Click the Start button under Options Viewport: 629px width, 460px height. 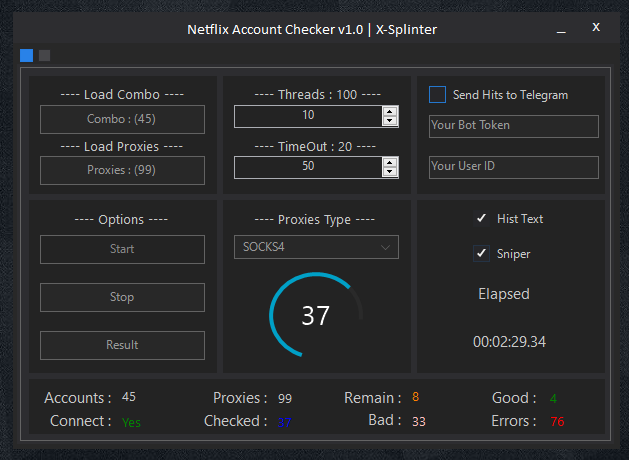(x=122, y=249)
